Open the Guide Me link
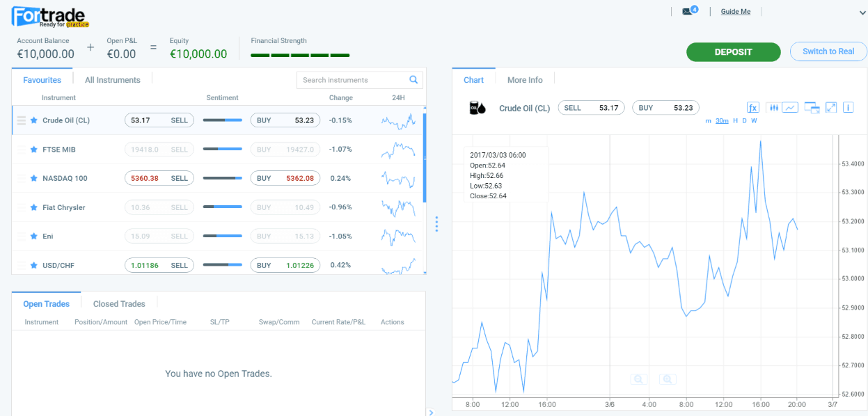This screenshot has height=416, width=868. click(736, 12)
